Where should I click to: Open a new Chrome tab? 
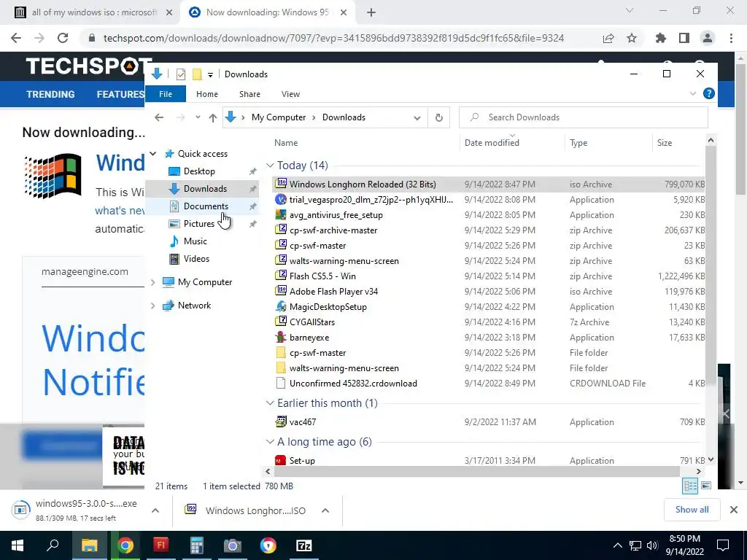pyautogui.click(x=371, y=12)
